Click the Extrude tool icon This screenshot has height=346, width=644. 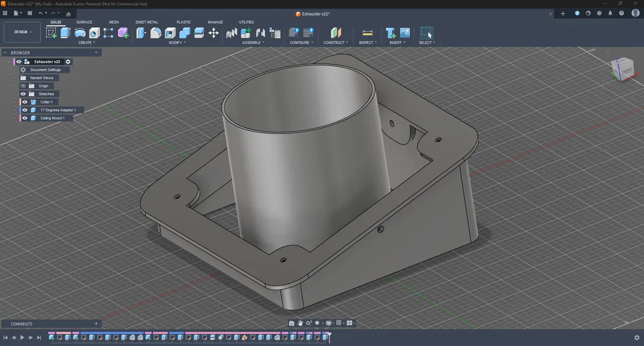tap(65, 33)
